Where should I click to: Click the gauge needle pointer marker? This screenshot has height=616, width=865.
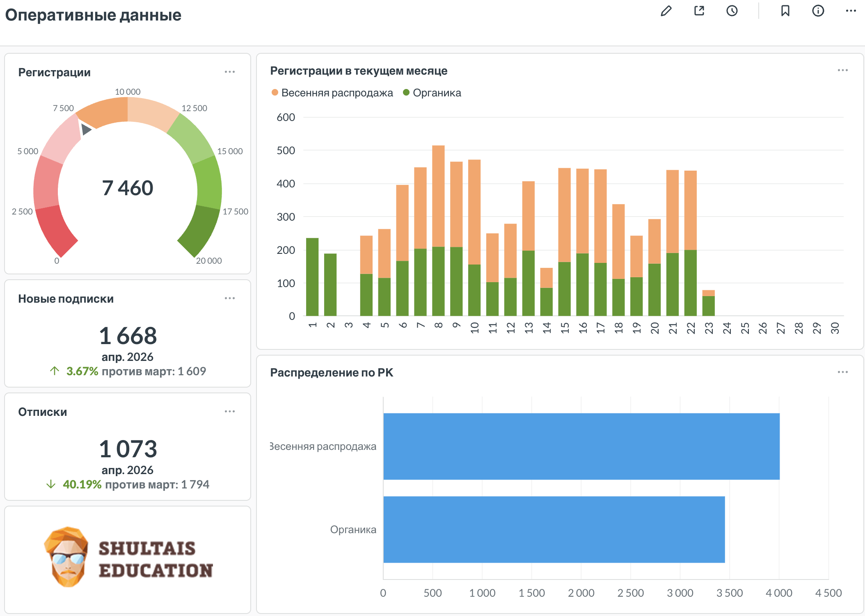(85, 130)
